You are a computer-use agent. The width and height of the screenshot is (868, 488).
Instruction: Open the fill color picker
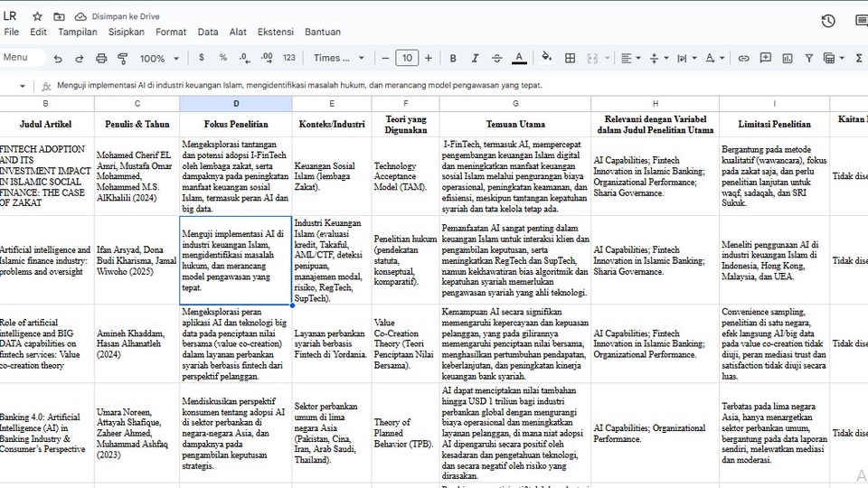click(546, 58)
